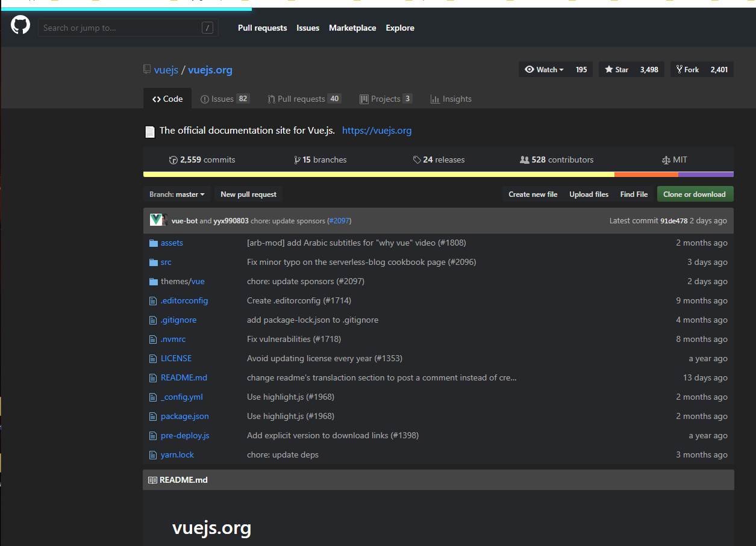Click the .nvmrc file icon
This screenshot has height=546, width=756.
[x=153, y=340]
